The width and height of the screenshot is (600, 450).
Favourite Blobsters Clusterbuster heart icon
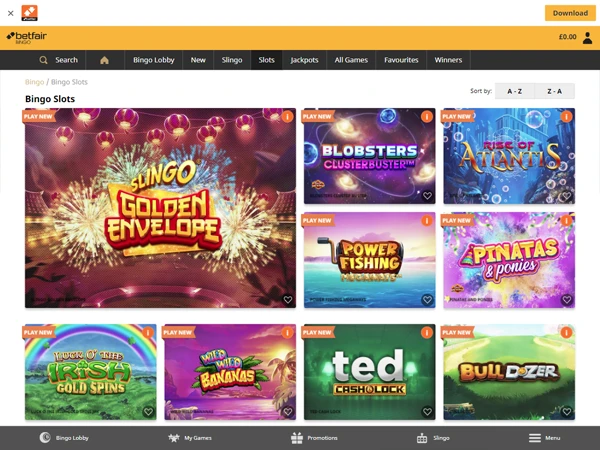[x=427, y=196]
